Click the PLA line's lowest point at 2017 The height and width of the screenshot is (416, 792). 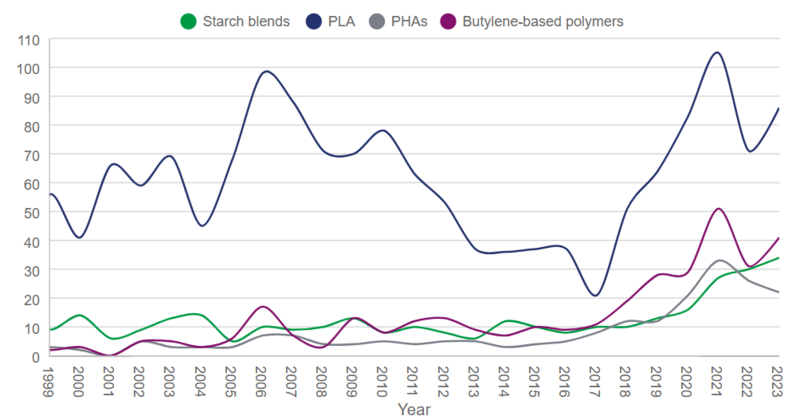(596, 295)
